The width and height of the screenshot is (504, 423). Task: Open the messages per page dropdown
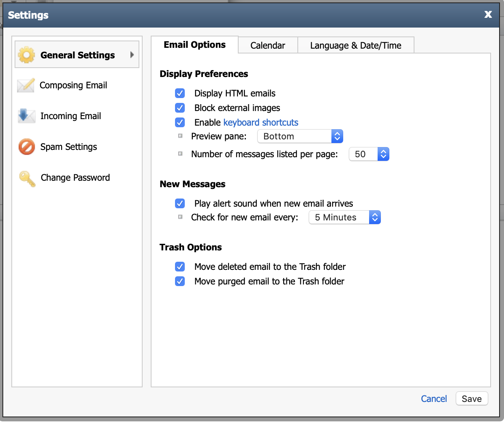369,154
